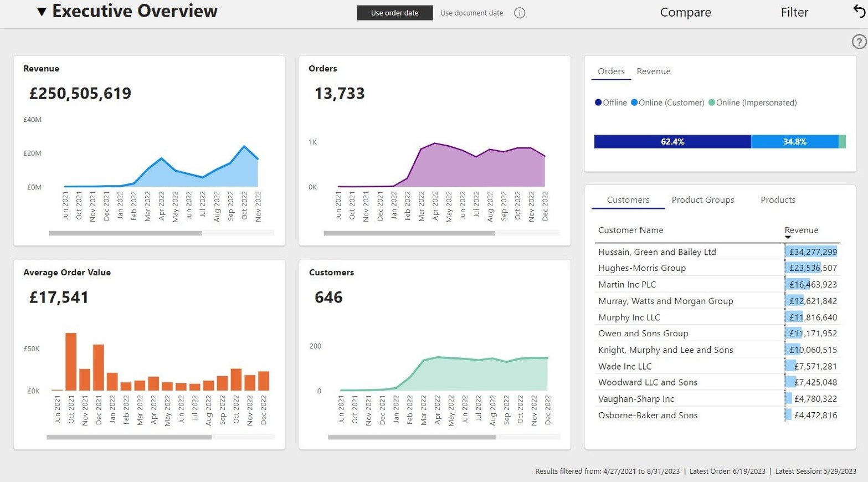Enable the Use order date option

[x=394, y=12]
